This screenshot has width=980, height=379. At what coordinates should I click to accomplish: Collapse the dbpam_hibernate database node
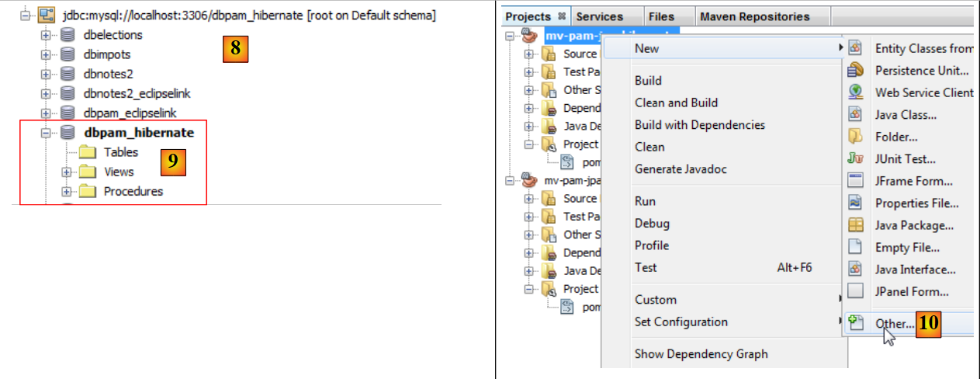coord(46,133)
